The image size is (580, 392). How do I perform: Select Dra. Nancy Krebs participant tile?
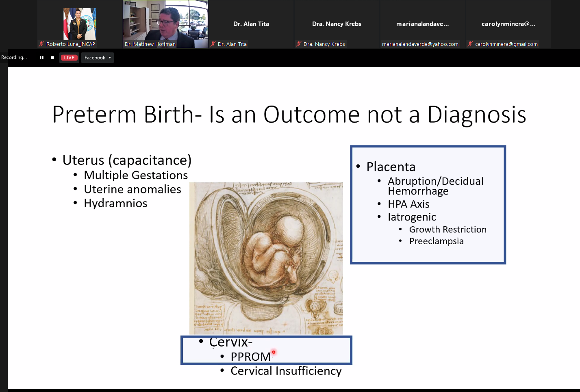[337, 24]
